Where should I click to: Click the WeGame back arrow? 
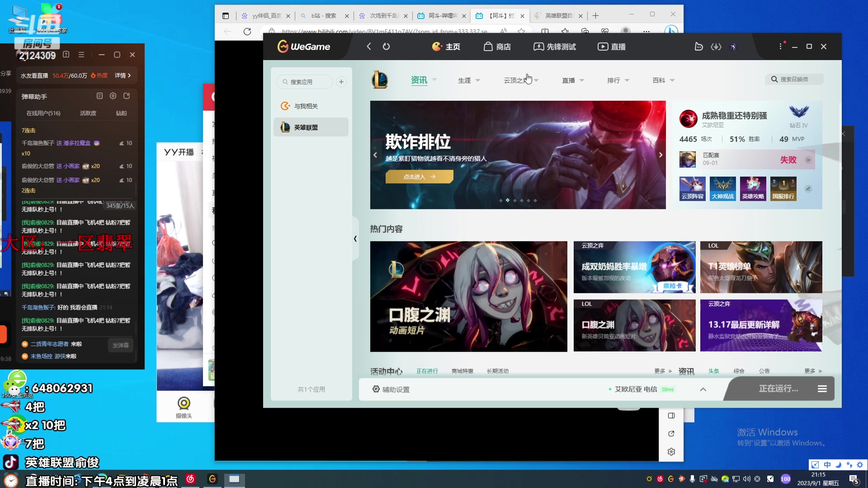coord(369,47)
